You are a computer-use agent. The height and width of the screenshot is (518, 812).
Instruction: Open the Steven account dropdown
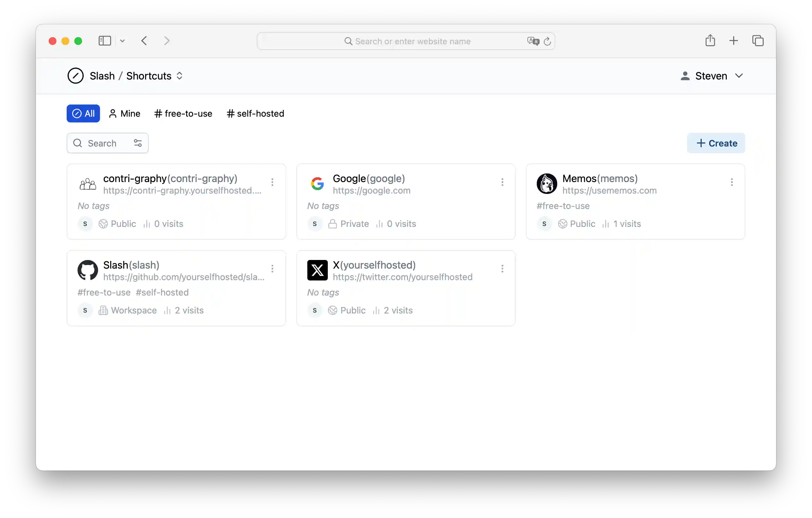711,76
